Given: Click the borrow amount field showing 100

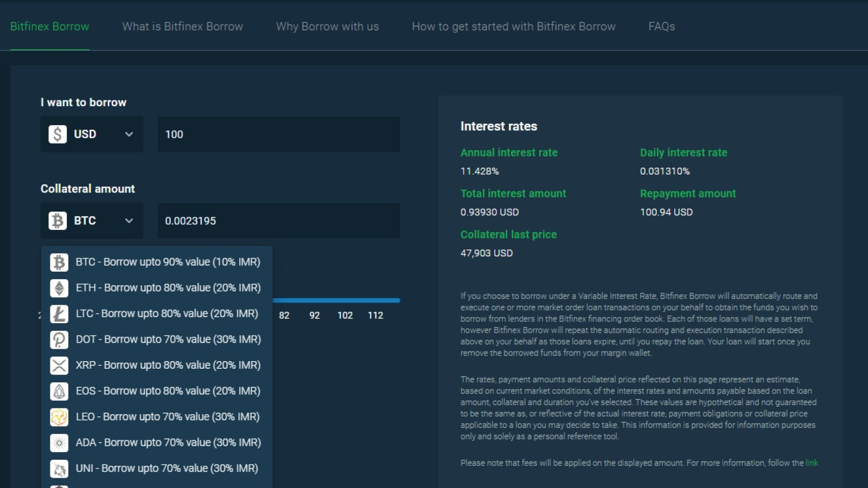Looking at the screenshot, I should tap(279, 134).
